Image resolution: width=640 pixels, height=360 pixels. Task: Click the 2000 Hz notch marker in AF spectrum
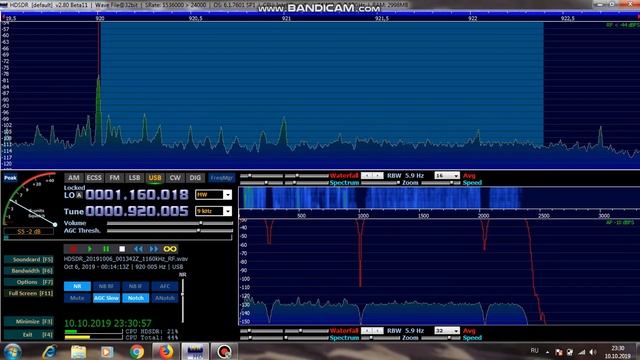tap(484, 235)
